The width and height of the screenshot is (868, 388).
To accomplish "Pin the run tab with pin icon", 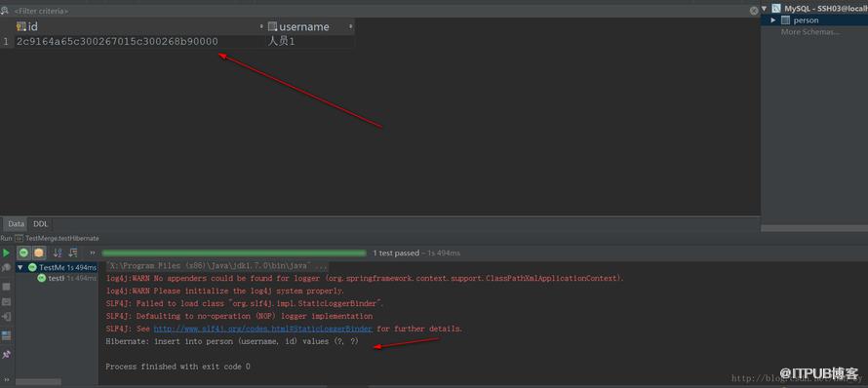I will click(x=6, y=354).
